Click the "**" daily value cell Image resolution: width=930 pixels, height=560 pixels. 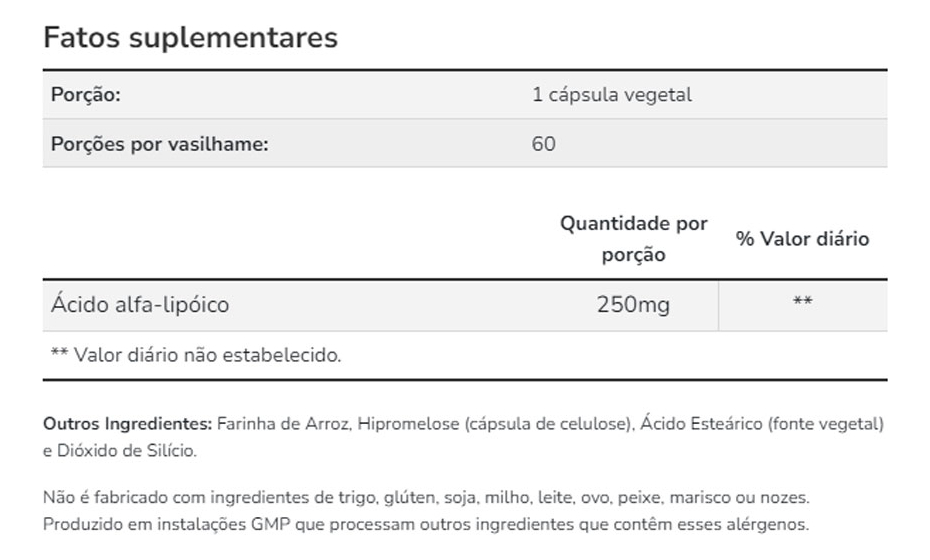[802, 304]
